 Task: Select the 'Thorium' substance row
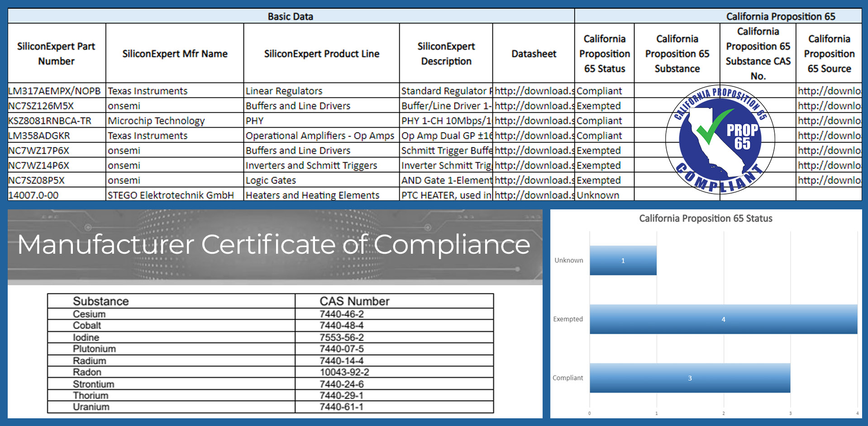271,395
